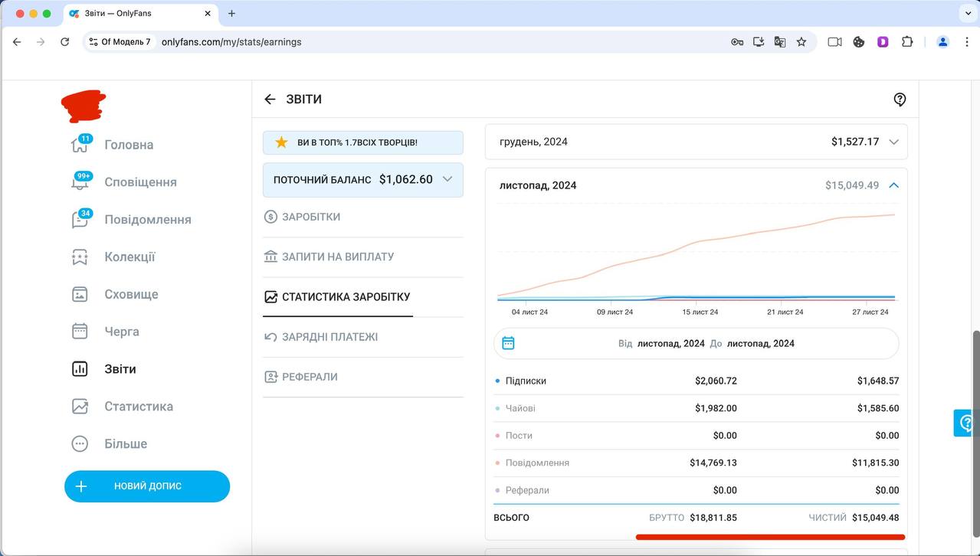Open the Головна home menu item
This screenshot has width=980, height=556.
[x=112, y=145]
